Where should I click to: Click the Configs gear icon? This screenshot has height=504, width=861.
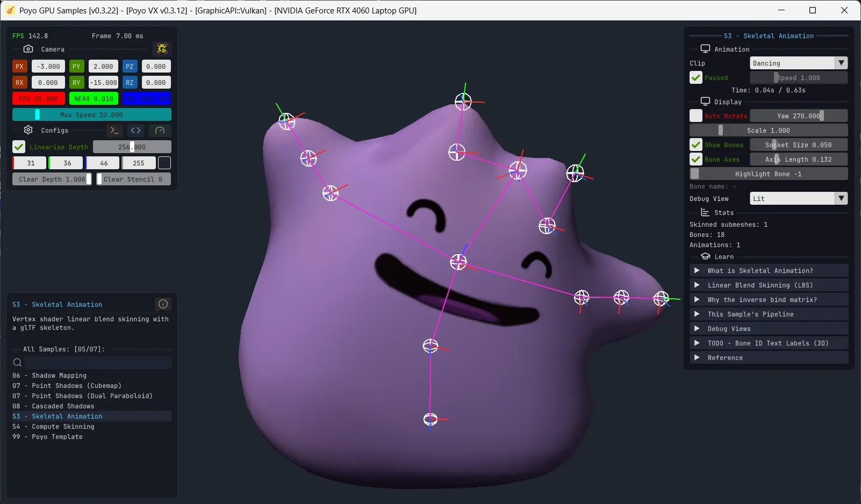coord(28,130)
